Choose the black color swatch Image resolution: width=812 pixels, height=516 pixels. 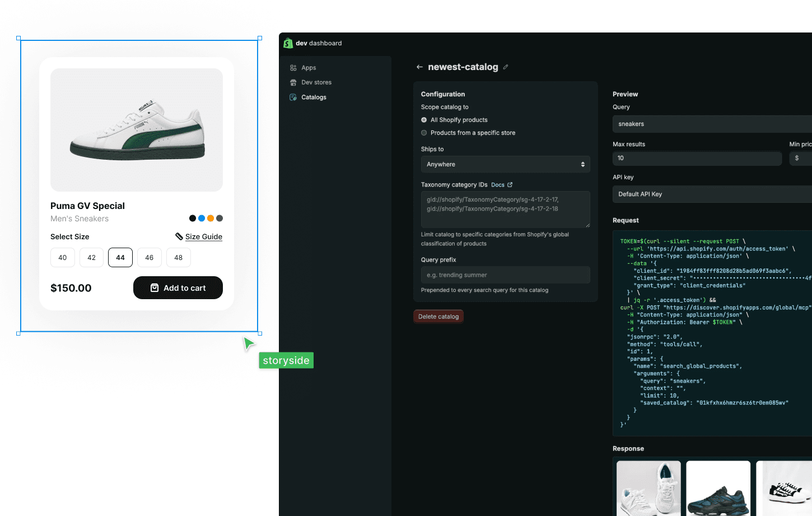coord(193,219)
